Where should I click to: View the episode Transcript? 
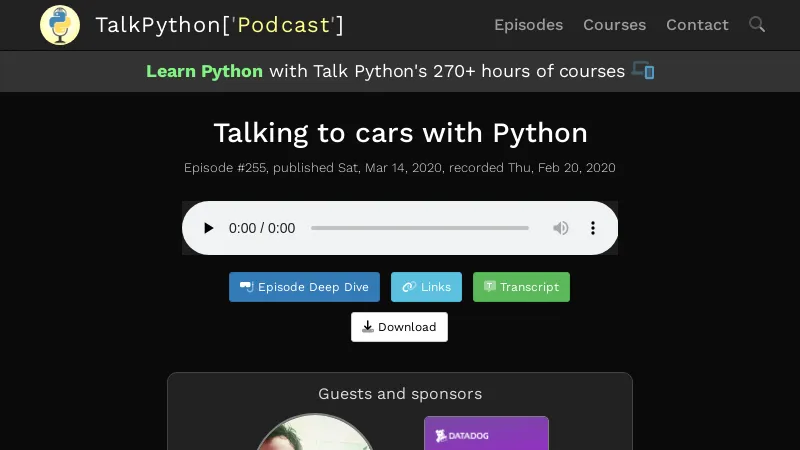(x=521, y=287)
